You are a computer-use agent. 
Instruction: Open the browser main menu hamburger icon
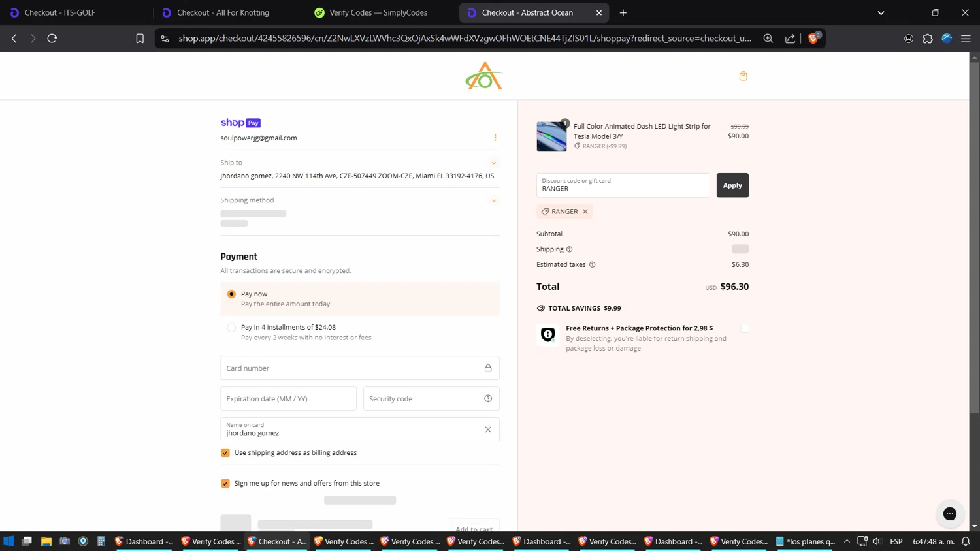[x=966, y=39]
